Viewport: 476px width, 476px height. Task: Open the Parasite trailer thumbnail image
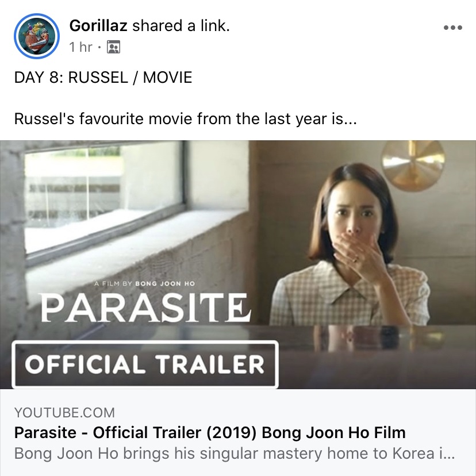[238, 264]
